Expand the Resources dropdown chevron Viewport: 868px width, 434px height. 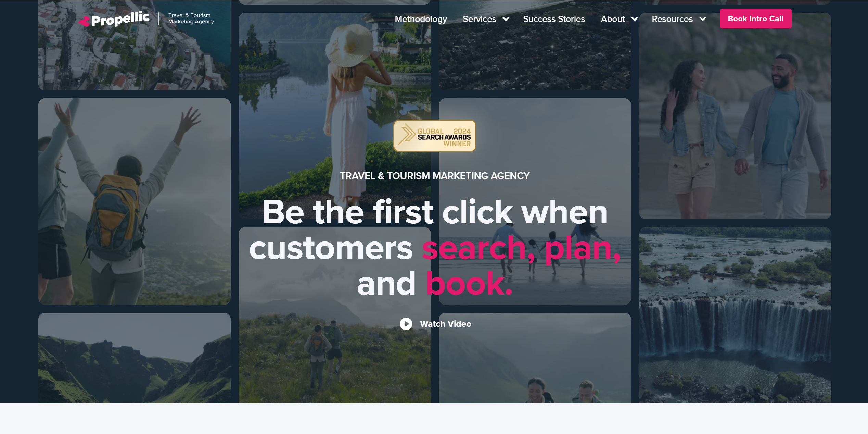point(703,19)
